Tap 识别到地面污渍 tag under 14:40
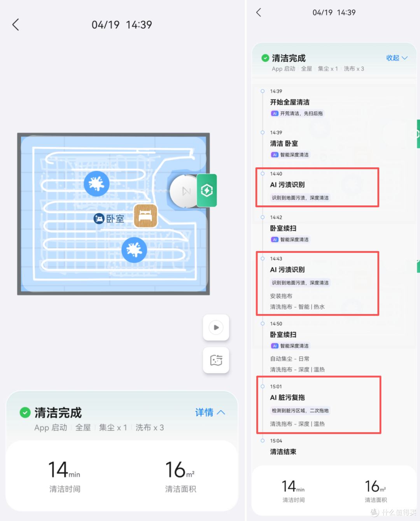 [x=300, y=198]
